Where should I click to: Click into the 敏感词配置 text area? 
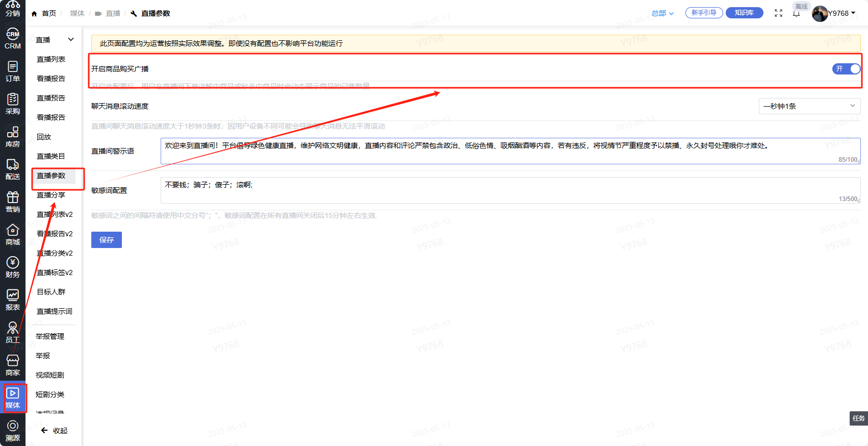[x=510, y=190]
